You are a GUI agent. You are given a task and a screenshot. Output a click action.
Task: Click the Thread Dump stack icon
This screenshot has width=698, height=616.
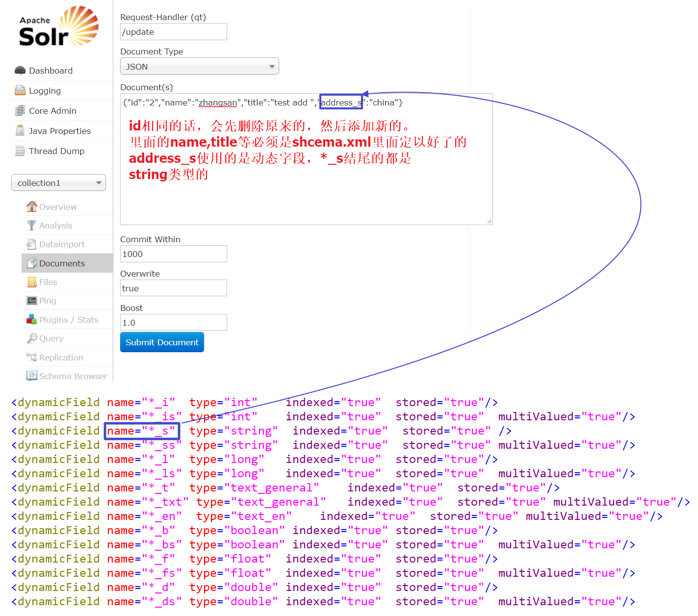tap(20, 151)
